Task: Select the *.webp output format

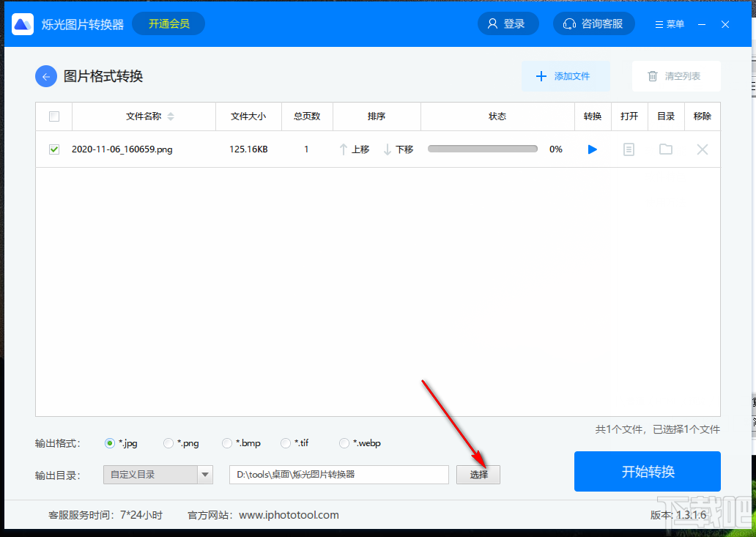Action: (x=344, y=442)
